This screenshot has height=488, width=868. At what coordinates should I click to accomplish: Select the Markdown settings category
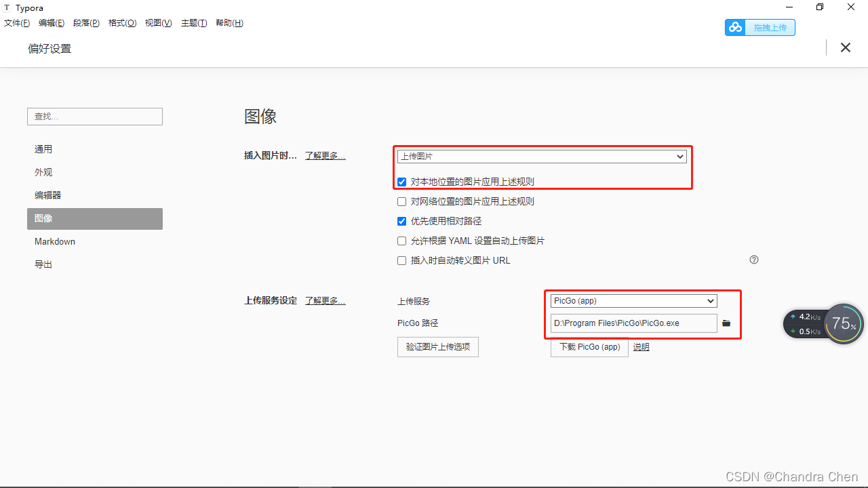(x=95, y=241)
